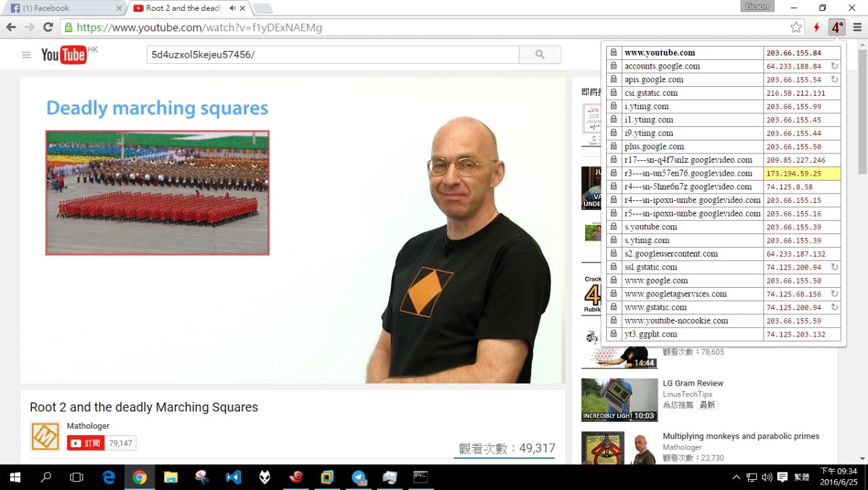This screenshot has height=490, width=868.
Task: Click the refresh arrow next to accounts.google.com
Action: pos(834,67)
